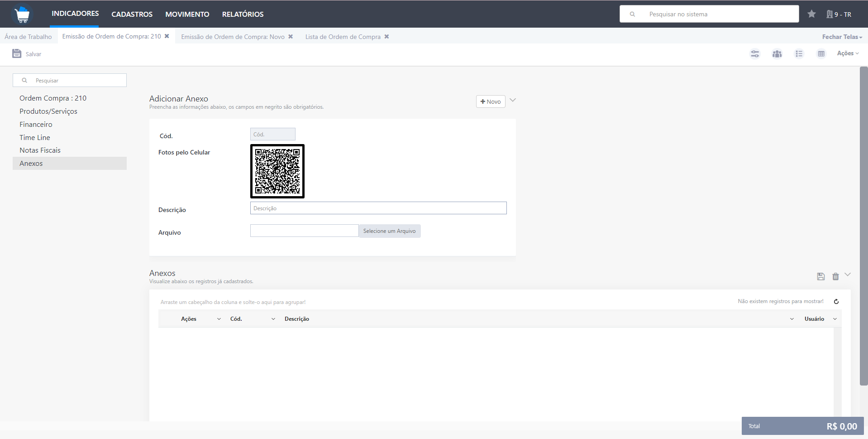The image size is (868, 439).
Task: Click the shopping cart logo icon
Action: 22,14
